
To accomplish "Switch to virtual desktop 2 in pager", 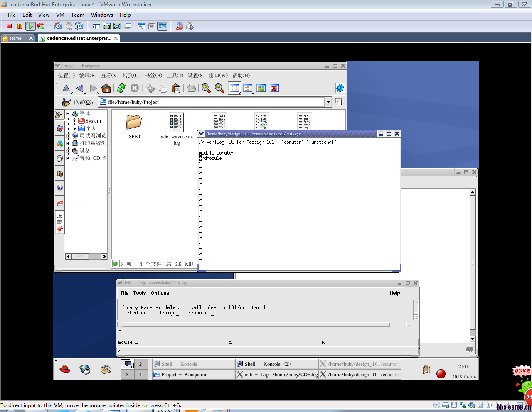I will point(140,364).
